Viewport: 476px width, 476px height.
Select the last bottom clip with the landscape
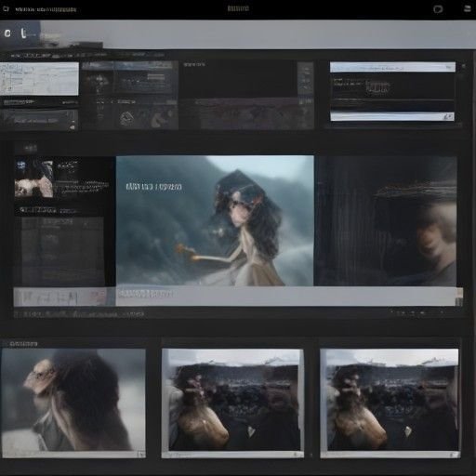coord(390,403)
